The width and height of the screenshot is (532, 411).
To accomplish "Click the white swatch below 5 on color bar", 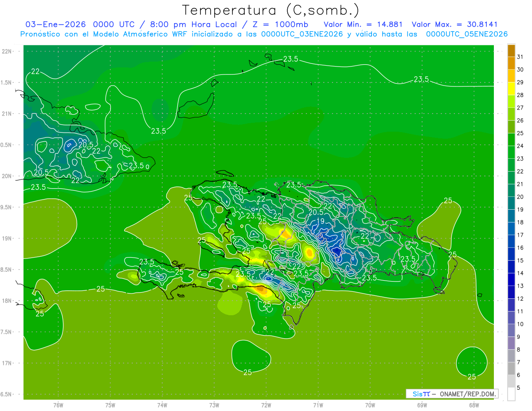I will 511,394.
